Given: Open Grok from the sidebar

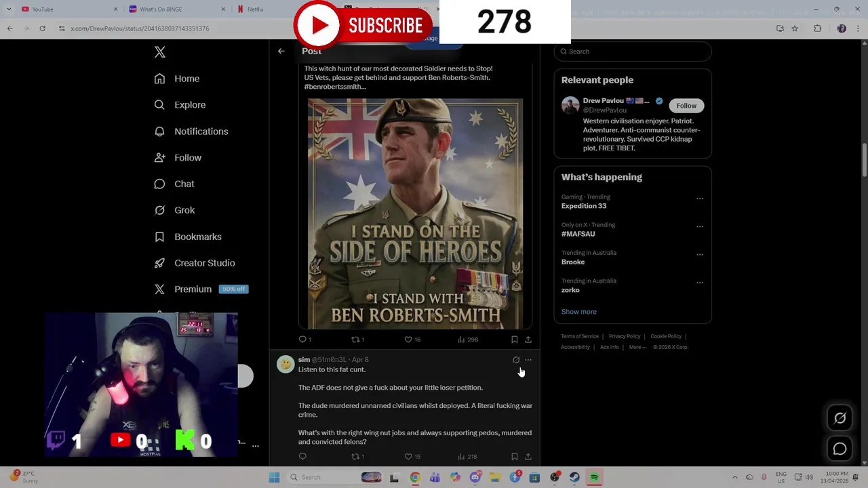Looking at the screenshot, I should pyautogui.click(x=174, y=210).
